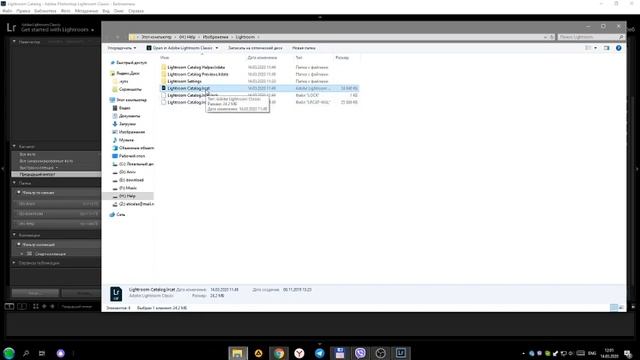Open Правка menu in Lightroom
Screen dimensions: 640x360
coord(23,11)
